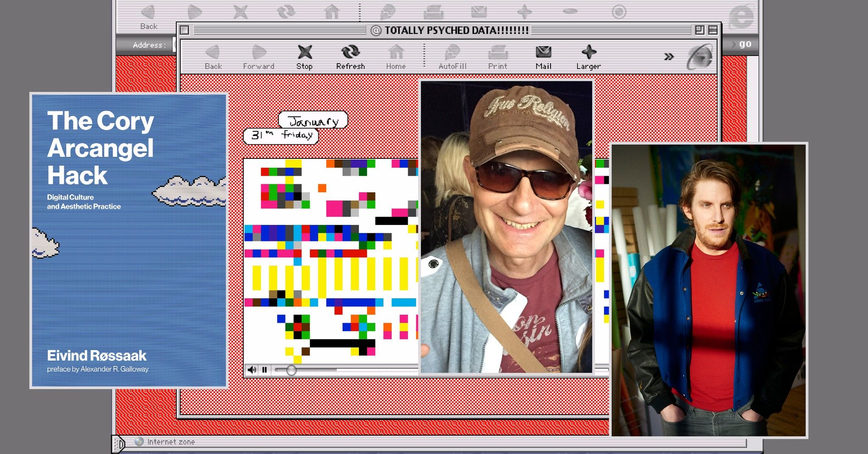
Task: Expand the toolbar overflow double-chevron
Action: [669, 56]
